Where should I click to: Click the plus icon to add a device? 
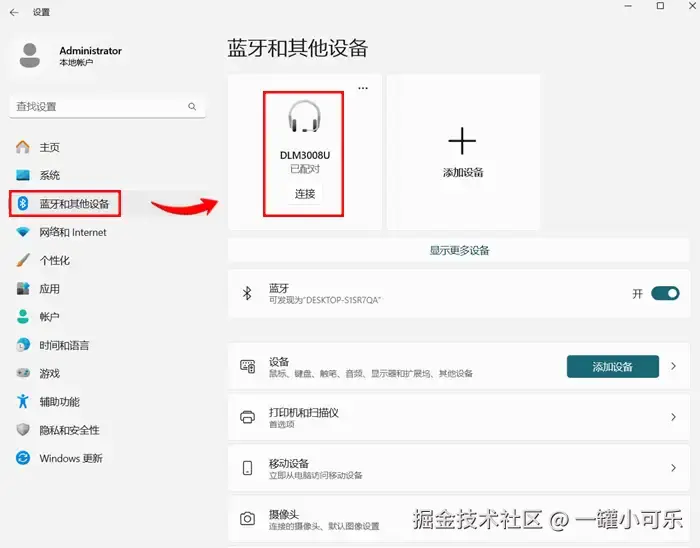[462, 141]
